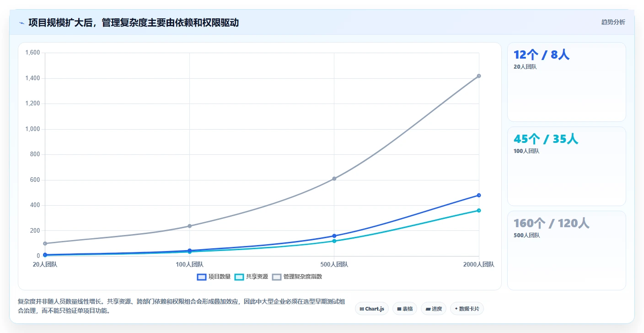
Task: Open the 12个 / 8人 data card
Action: tap(567, 82)
